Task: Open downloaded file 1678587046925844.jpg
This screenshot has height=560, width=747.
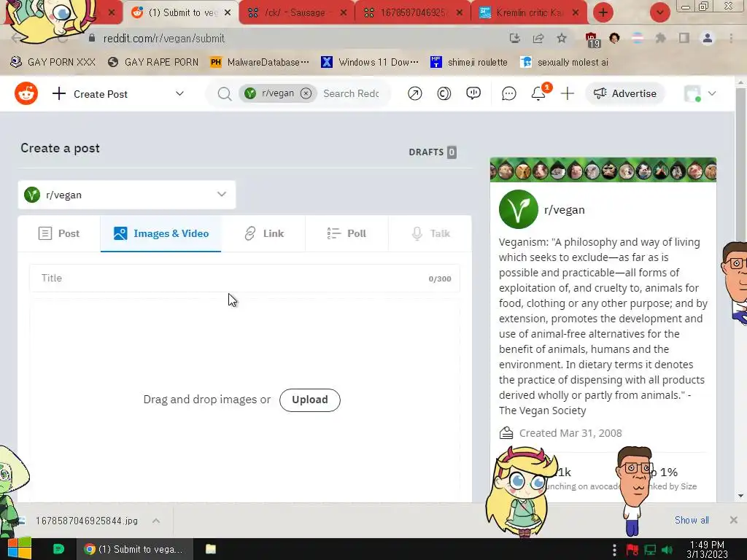Action: (86, 521)
